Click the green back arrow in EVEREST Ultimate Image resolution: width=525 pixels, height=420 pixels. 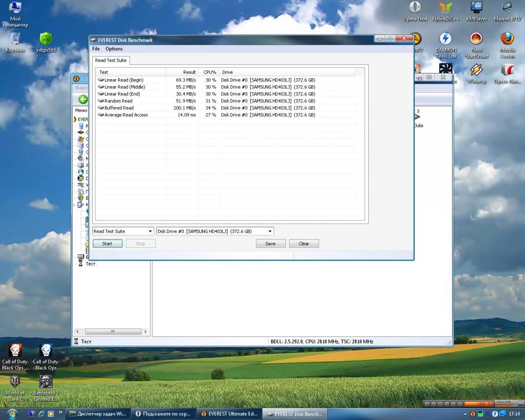pos(83,99)
